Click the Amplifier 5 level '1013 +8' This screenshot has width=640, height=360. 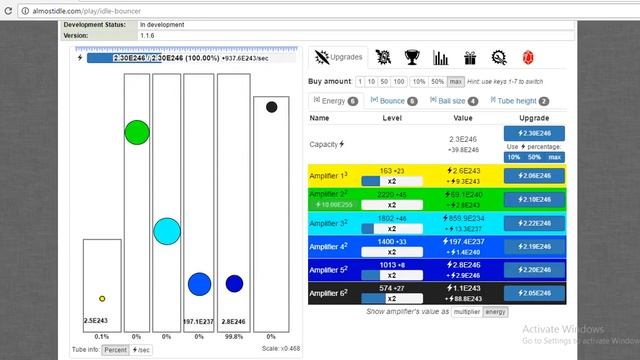coord(392,265)
